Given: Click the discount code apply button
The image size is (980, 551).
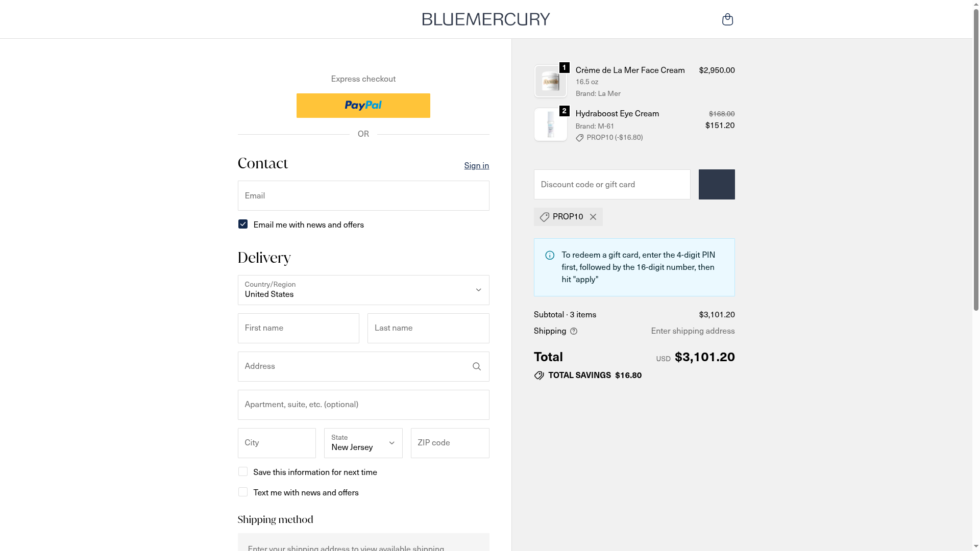Looking at the screenshot, I should click(x=717, y=184).
